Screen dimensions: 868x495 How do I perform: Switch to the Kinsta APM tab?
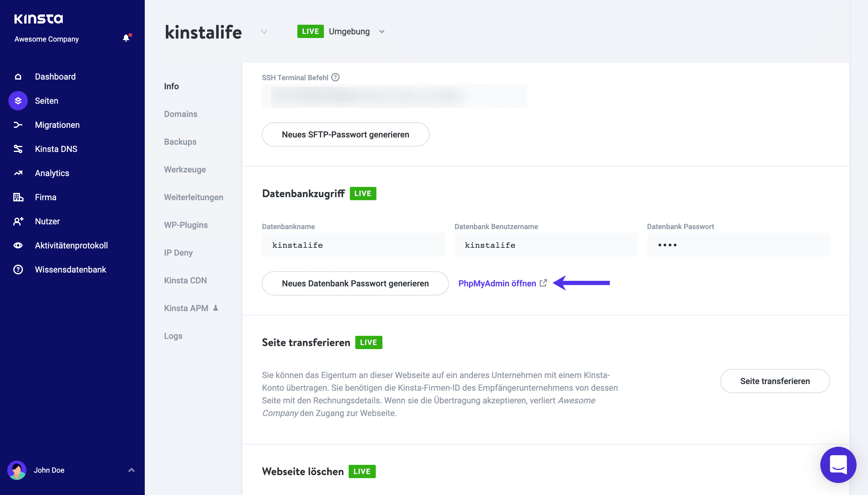click(186, 308)
